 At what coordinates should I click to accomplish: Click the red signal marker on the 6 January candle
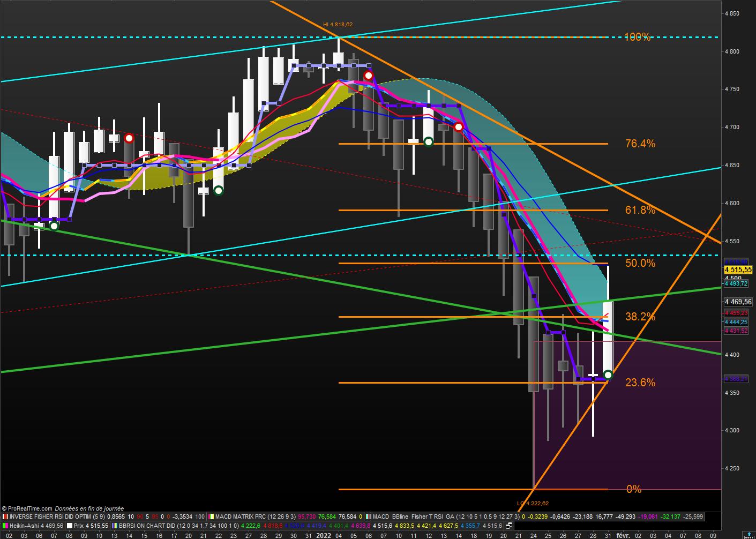point(368,76)
